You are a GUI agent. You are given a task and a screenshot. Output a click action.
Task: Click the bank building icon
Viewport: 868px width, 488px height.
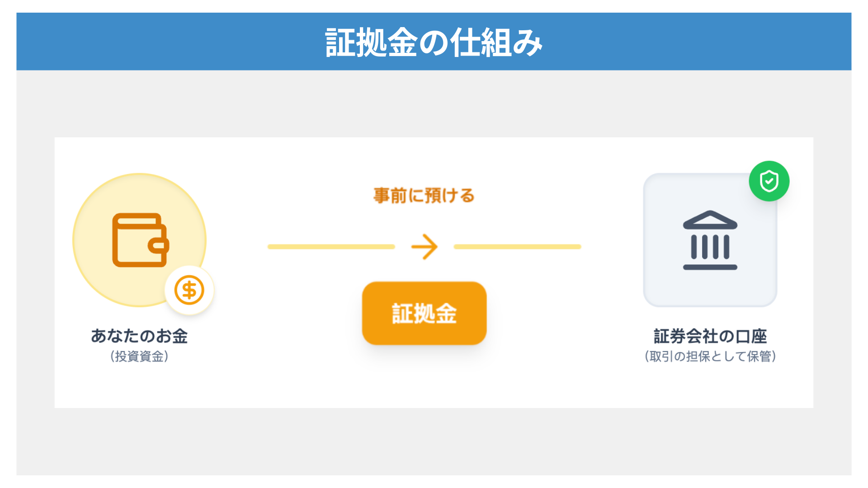click(x=710, y=240)
